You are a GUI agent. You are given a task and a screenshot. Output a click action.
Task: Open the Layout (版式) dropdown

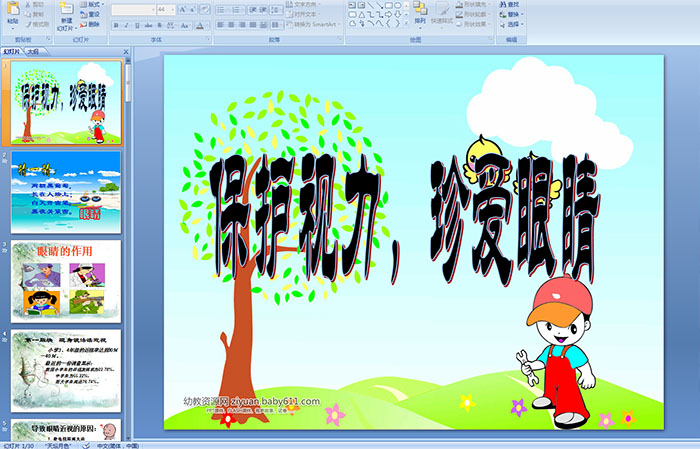(92, 4)
